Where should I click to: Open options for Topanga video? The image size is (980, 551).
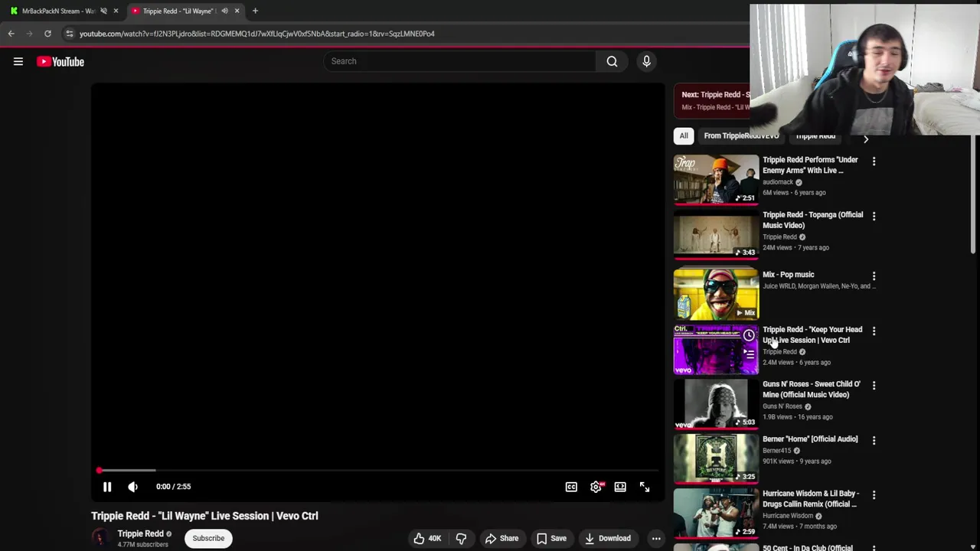pyautogui.click(x=874, y=217)
